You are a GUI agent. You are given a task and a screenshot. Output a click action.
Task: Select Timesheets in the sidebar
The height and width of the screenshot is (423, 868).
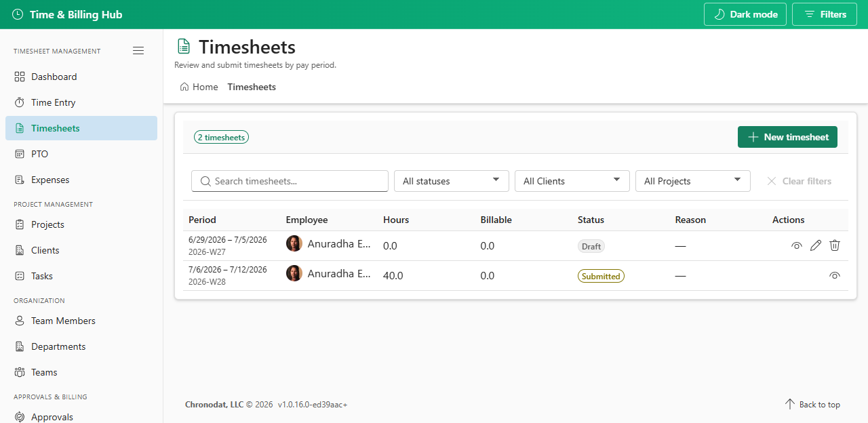tap(81, 128)
